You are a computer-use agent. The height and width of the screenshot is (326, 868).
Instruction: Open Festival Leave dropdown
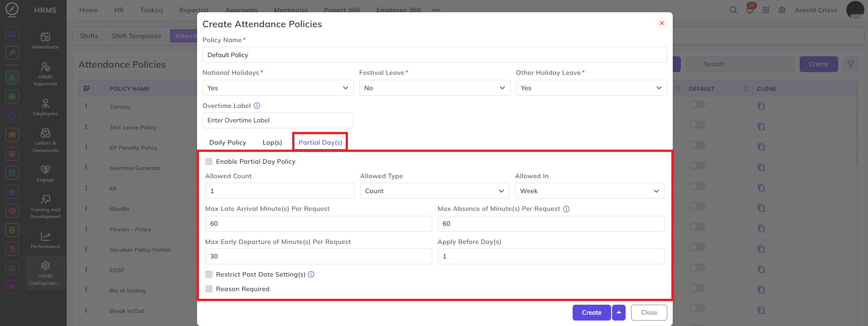click(435, 88)
